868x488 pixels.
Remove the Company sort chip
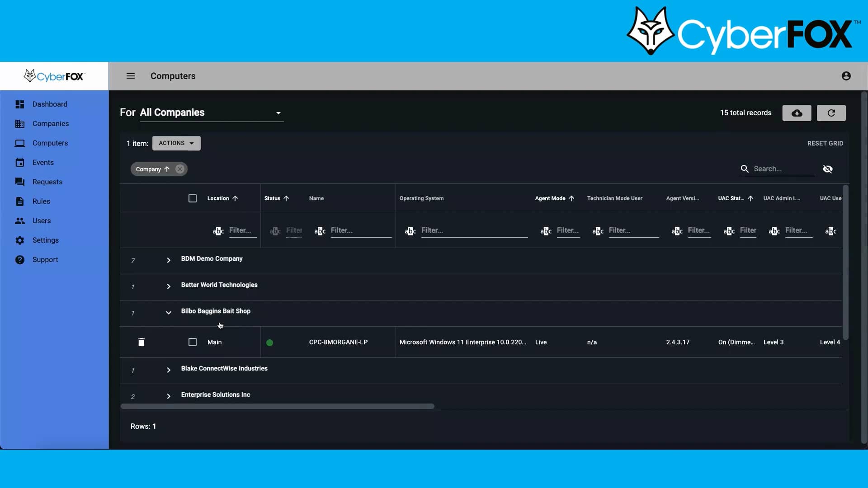click(180, 169)
